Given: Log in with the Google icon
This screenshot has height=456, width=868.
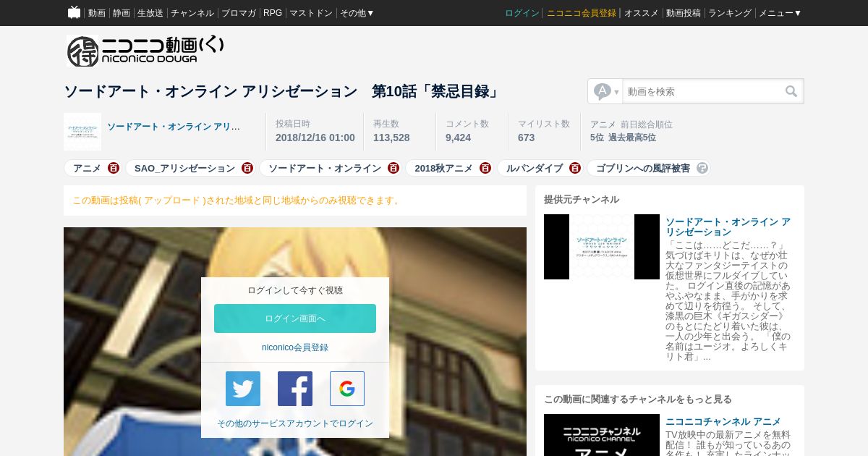Looking at the screenshot, I should pos(347,389).
